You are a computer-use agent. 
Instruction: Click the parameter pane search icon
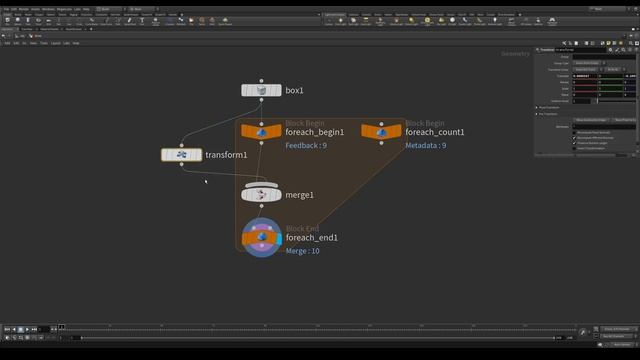click(623, 50)
